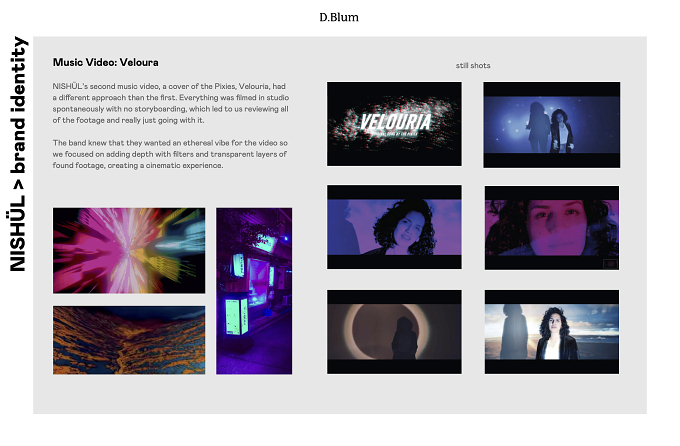The height and width of the screenshot is (446, 680).
Task: Click the D.Blum site title
Action: tap(339, 17)
